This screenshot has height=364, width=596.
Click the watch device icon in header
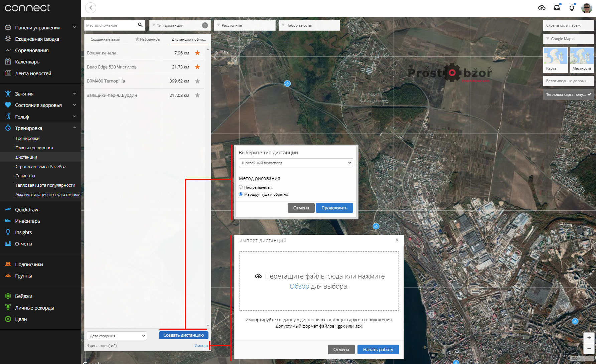[x=572, y=8]
